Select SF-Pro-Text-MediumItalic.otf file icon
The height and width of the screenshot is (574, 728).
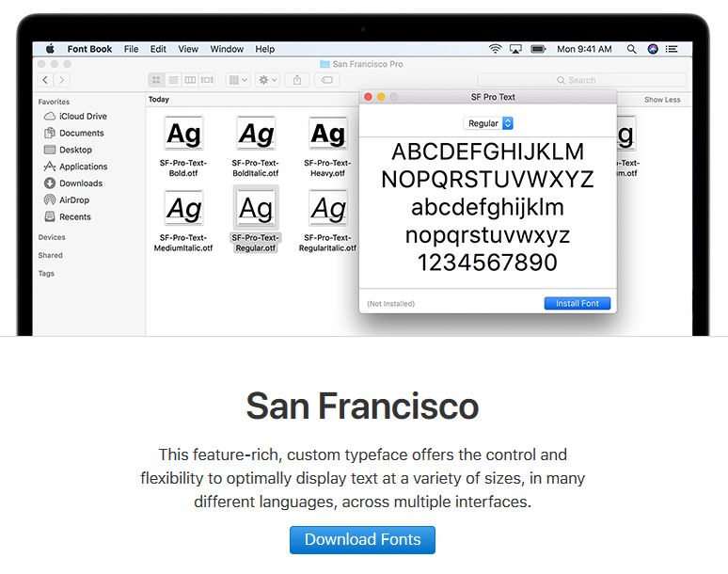click(x=183, y=208)
